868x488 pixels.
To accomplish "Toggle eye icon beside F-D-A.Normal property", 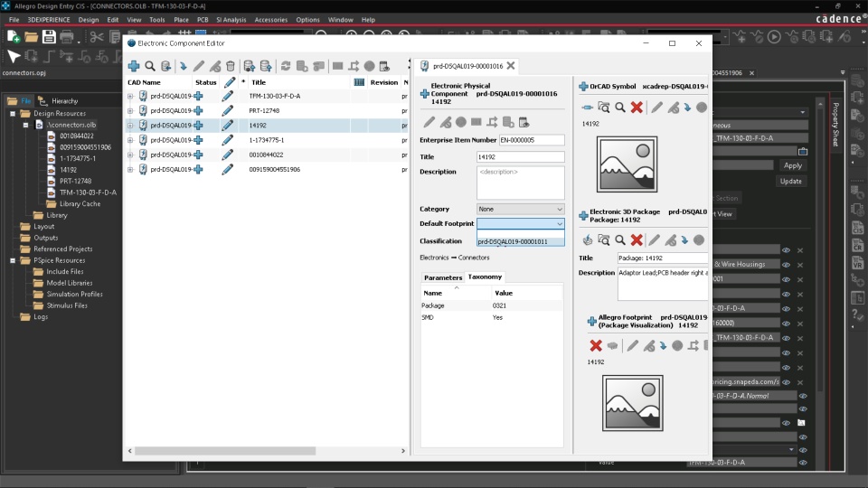I will point(803,396).
